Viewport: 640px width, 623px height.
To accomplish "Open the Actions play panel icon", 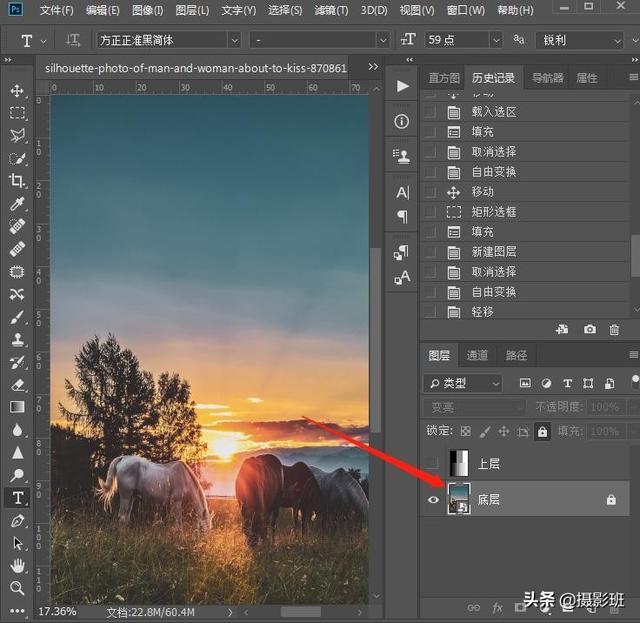I will pyautogui.click(x=402, y=86).
